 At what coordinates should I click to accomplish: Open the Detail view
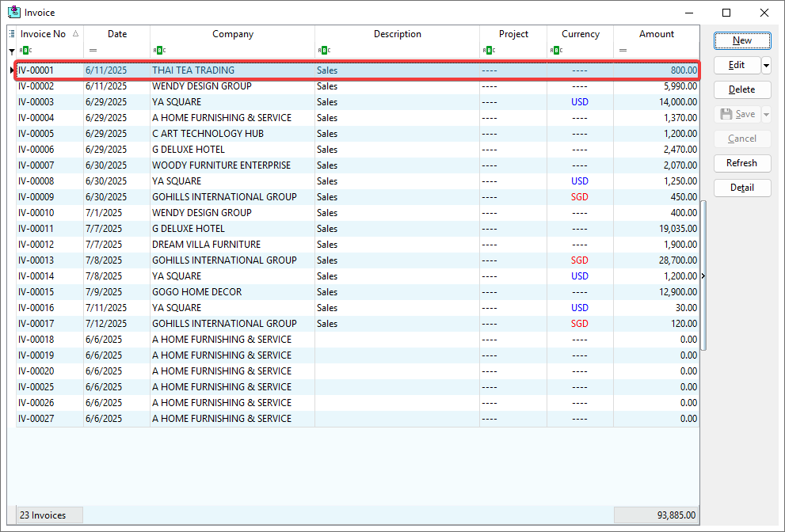[x=742, y=188]
